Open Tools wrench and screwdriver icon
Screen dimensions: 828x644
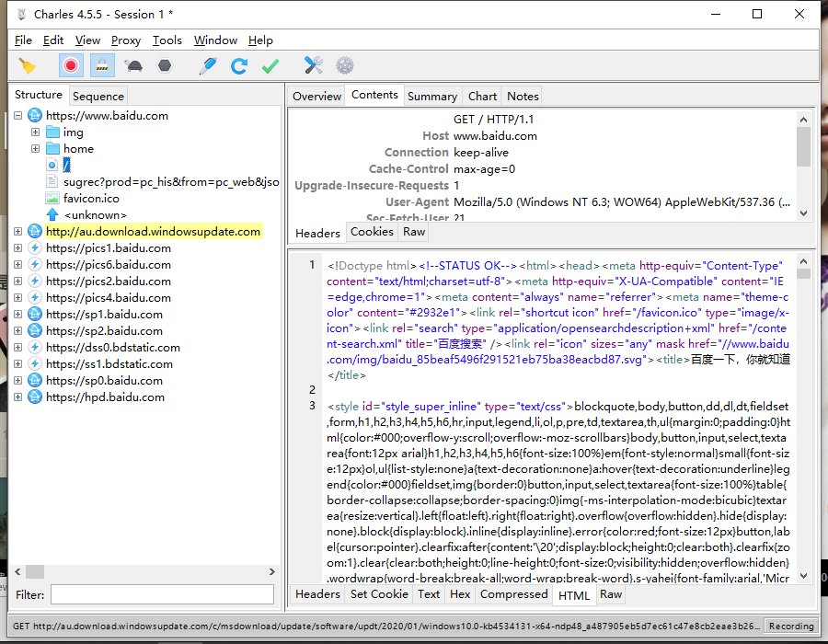coord(313,66)
